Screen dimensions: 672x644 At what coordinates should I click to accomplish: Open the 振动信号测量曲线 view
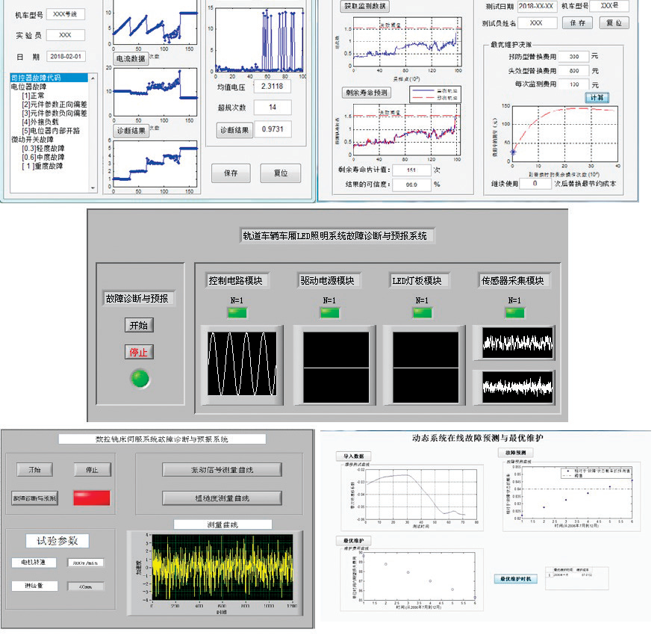pos(222,470)
